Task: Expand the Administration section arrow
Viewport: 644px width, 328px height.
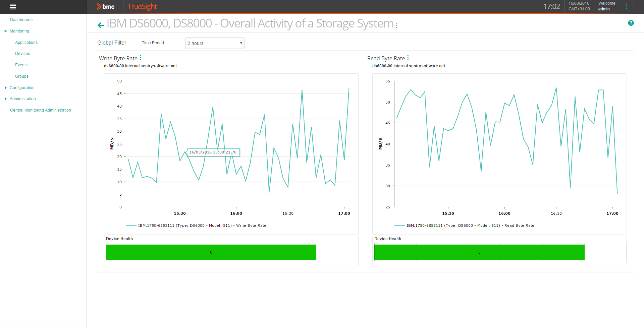Action: coord(6,99)
